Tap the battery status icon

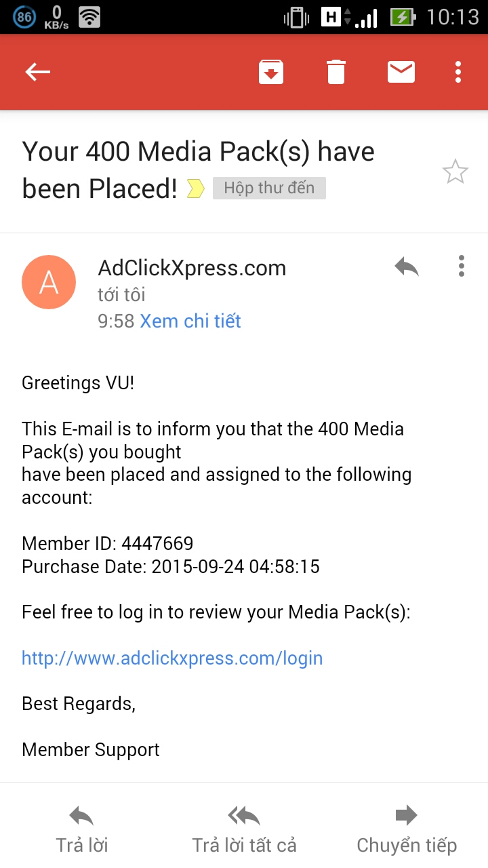tap(403, 17)
